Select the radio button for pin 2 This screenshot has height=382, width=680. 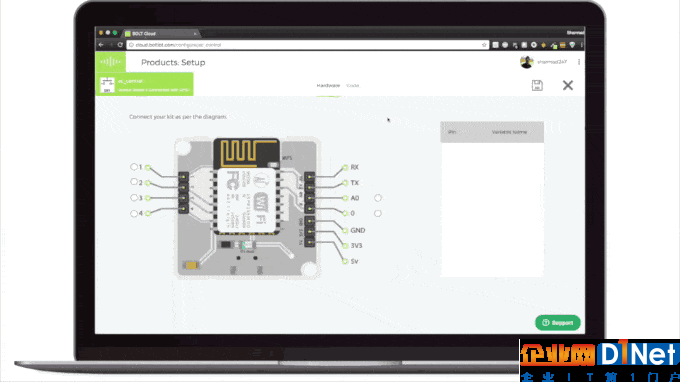pyautogui.click(x=134, y=182)
